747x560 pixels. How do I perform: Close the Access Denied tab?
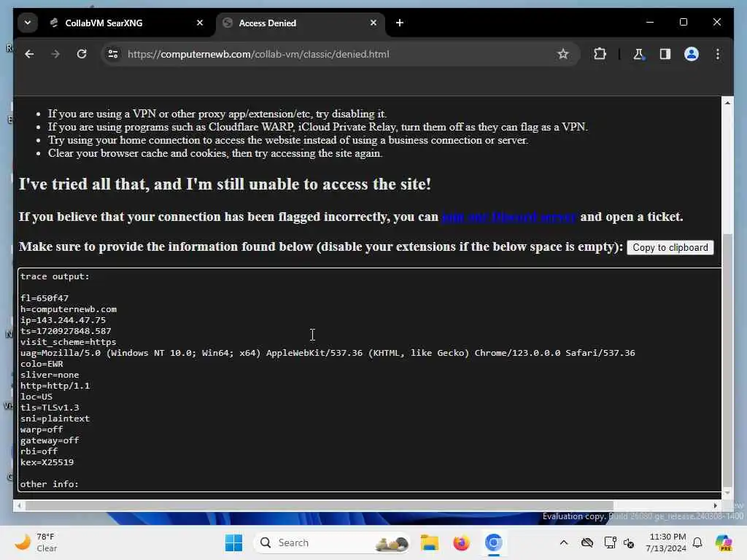(373, 23)
